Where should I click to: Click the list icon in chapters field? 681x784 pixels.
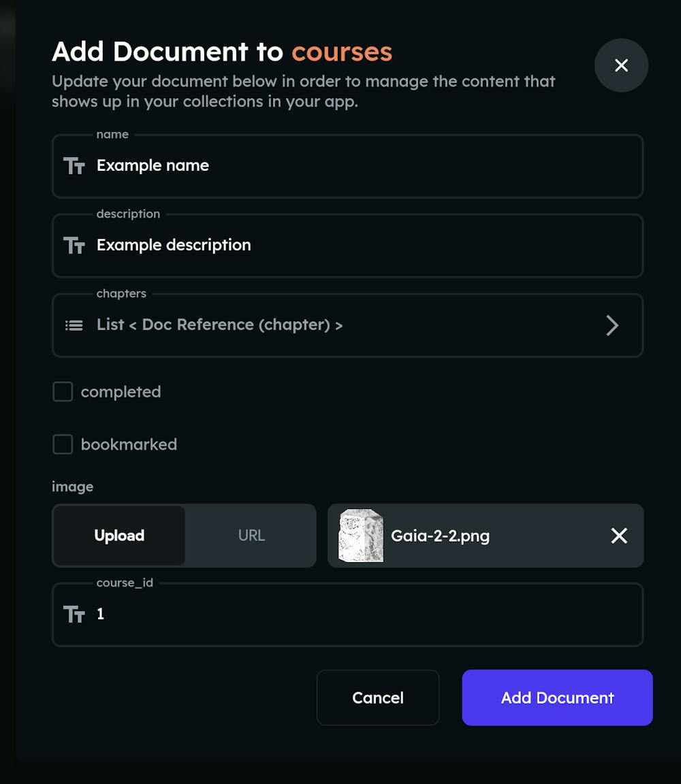click(74, 325)
